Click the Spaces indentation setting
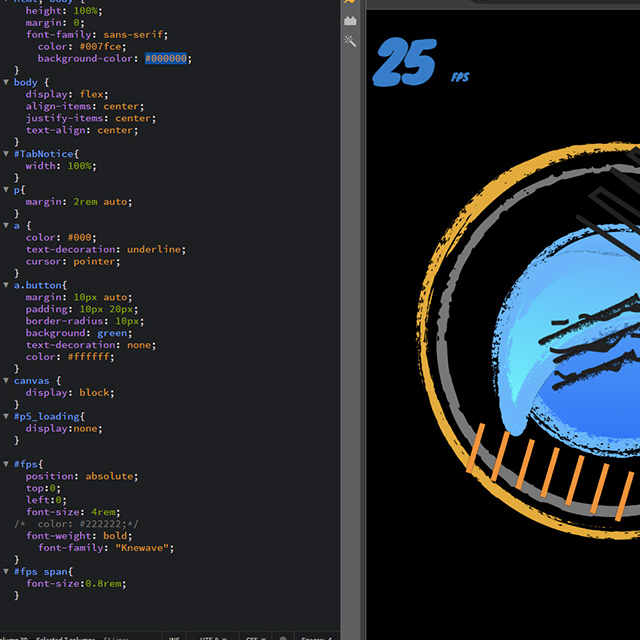 tap(316, 637)
